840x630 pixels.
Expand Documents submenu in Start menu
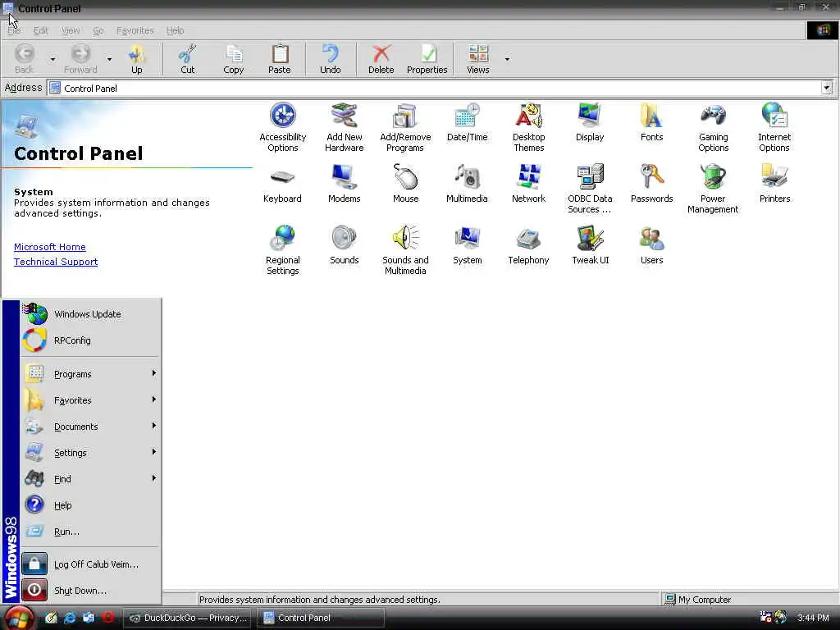pyautogui.click(x=90, y=427)
